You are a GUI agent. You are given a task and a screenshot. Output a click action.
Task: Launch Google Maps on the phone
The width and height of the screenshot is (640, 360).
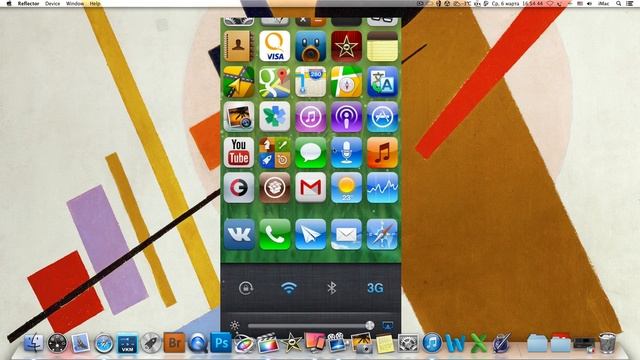click(x=275, y=82)
